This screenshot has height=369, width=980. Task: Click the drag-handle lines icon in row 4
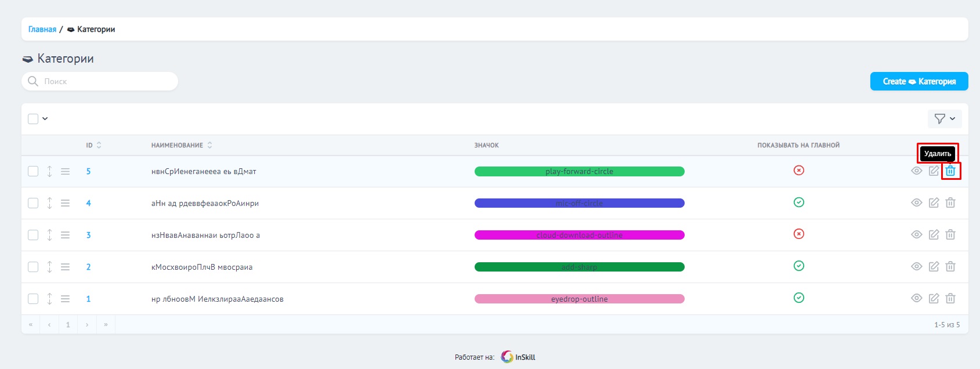(x=66, y=203)
